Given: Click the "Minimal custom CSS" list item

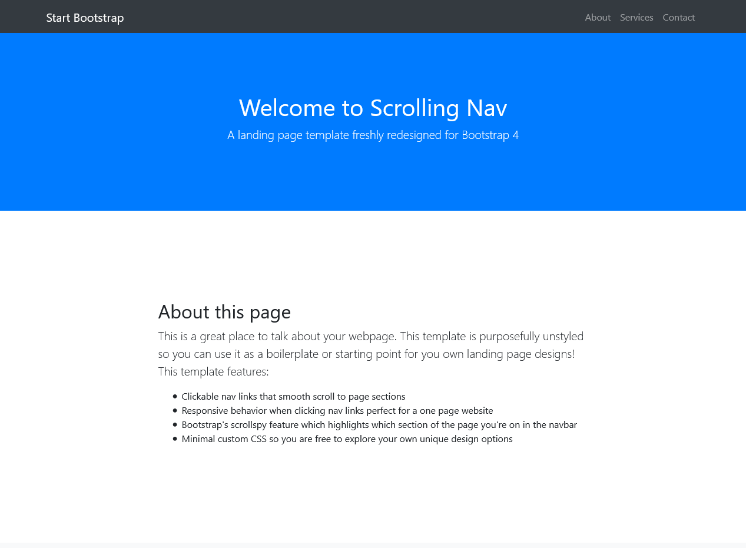Looking at the screenshot, I should (347, 439).
